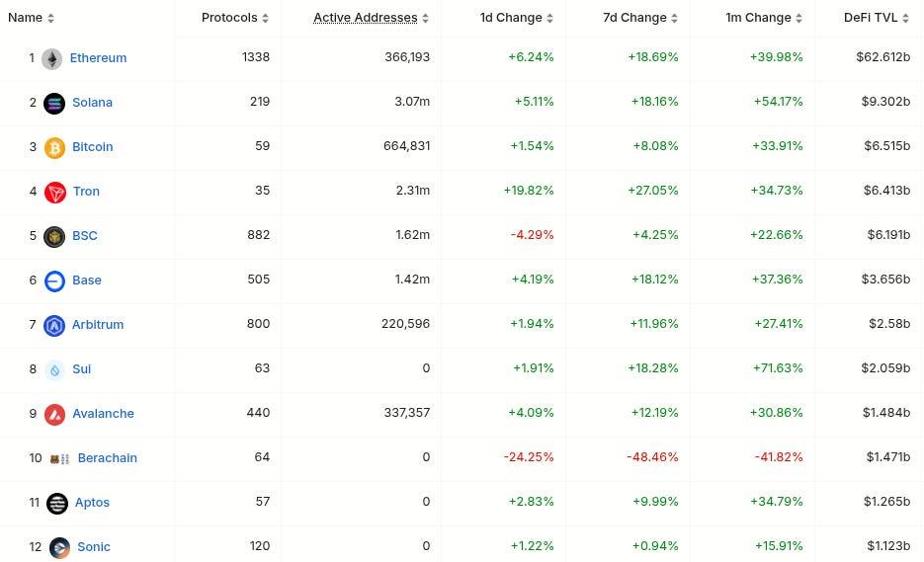Click the Arbitrum chain logo icon
Image resolution: width=924 pixels, height=562 pixels.
54,325
